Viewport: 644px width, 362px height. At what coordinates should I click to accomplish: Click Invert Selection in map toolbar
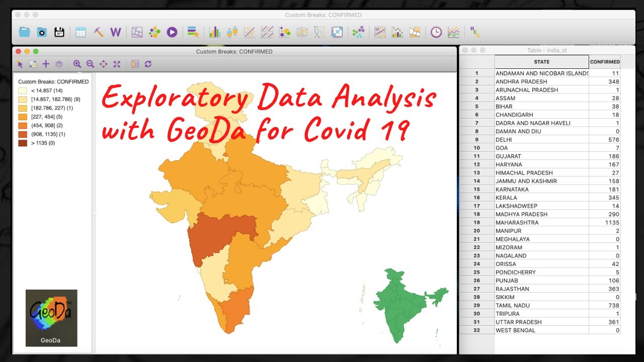33,64
